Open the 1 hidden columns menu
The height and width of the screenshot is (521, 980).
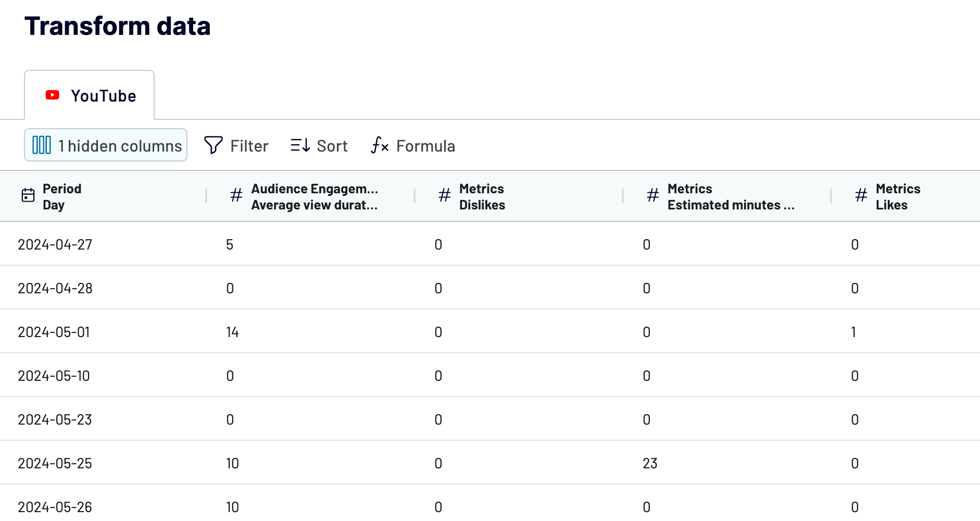pyautogui.click(x=106, y=145)
